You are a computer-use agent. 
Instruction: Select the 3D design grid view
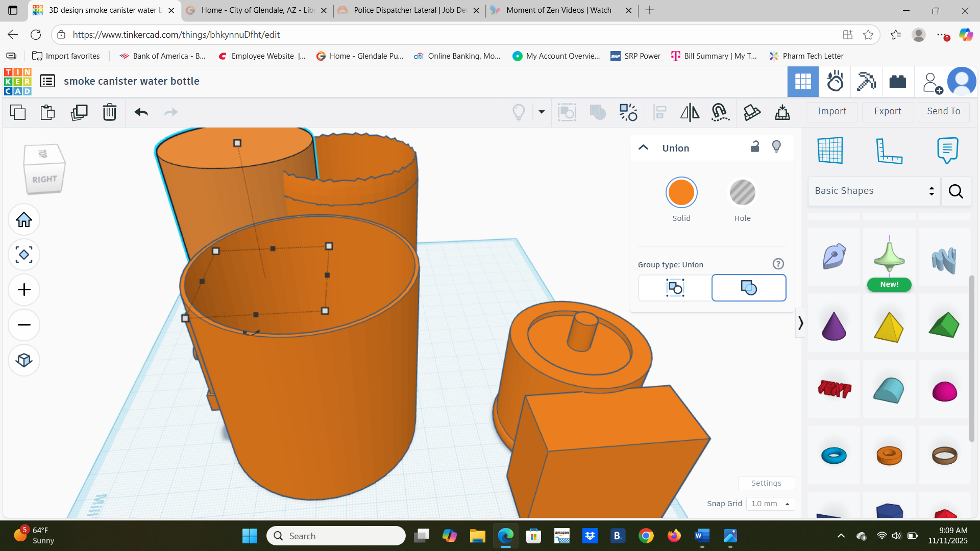coord(803,82)
